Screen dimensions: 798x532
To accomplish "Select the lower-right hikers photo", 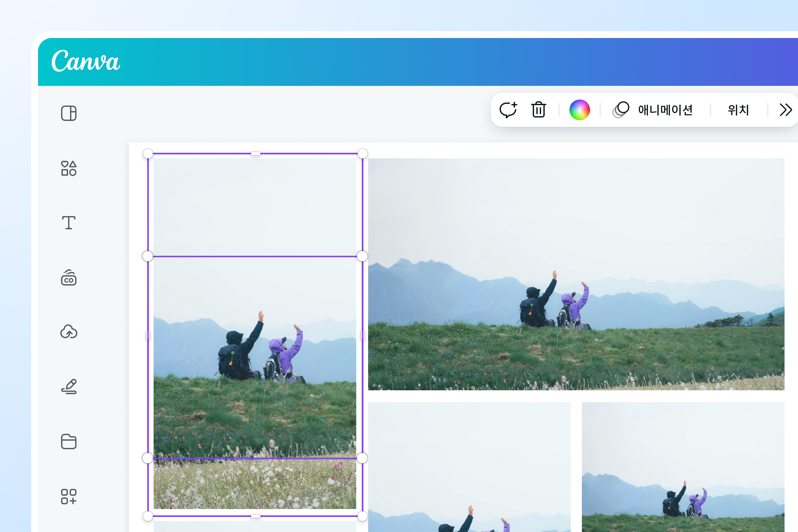I will click(x=683, y=467).
